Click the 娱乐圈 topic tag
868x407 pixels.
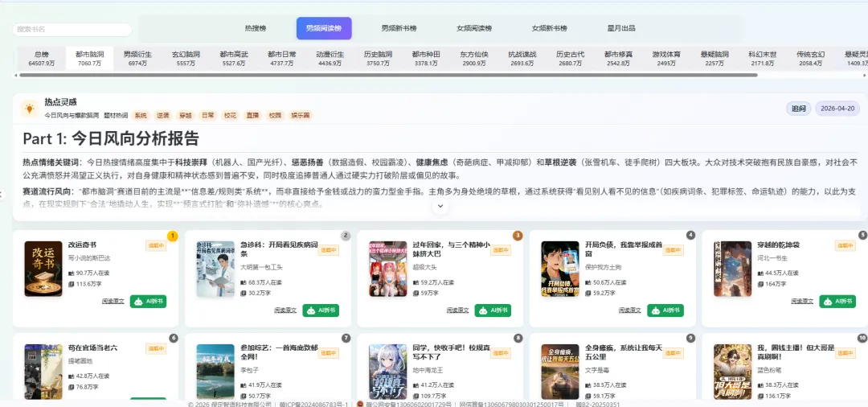(300, 116)
